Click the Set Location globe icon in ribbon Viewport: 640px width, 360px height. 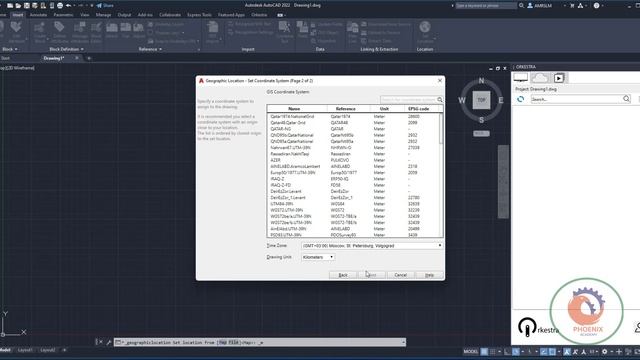(425, 27)
